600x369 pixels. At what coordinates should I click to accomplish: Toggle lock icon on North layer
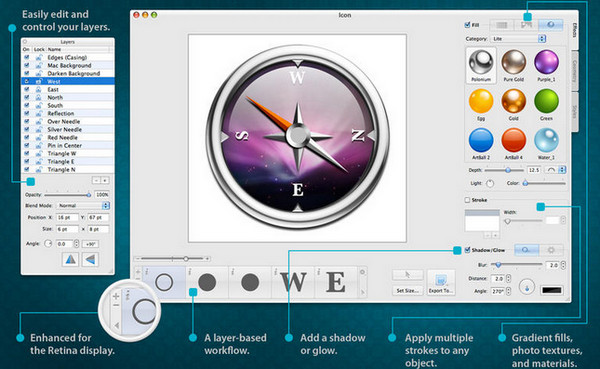39,97
